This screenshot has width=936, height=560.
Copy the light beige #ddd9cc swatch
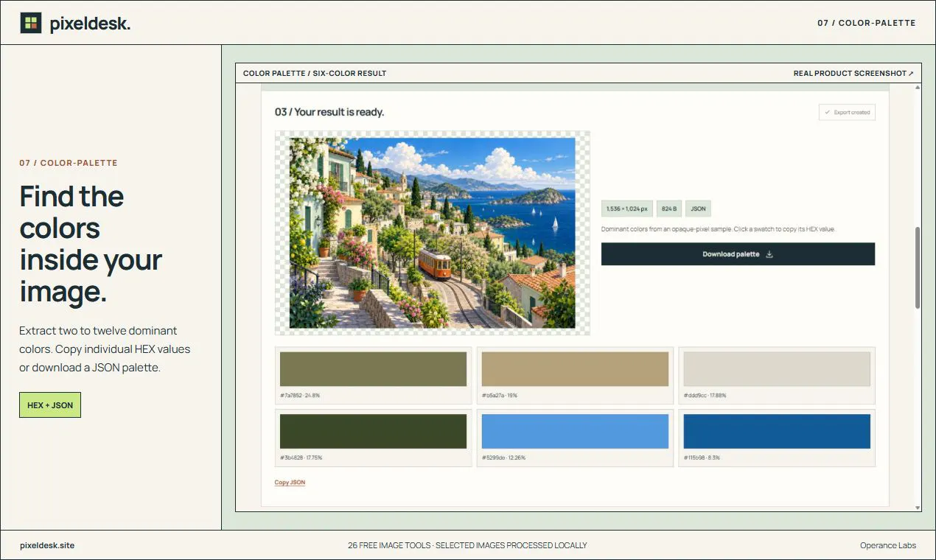(777, 369)
